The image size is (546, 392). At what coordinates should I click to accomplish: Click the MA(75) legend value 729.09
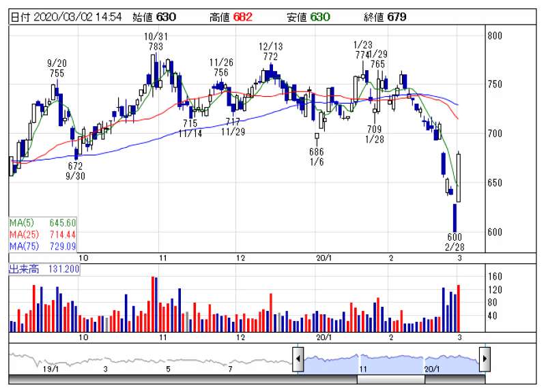coord(63,246)
